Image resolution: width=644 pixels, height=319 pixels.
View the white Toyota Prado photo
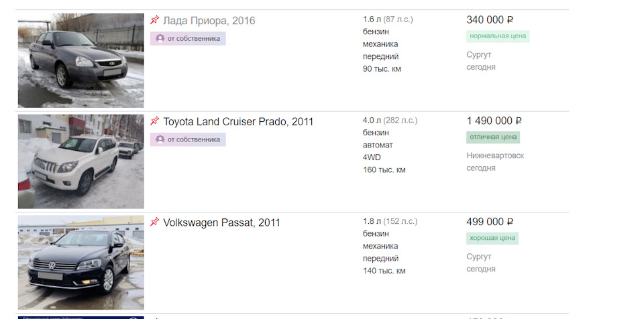pos(81,162)
